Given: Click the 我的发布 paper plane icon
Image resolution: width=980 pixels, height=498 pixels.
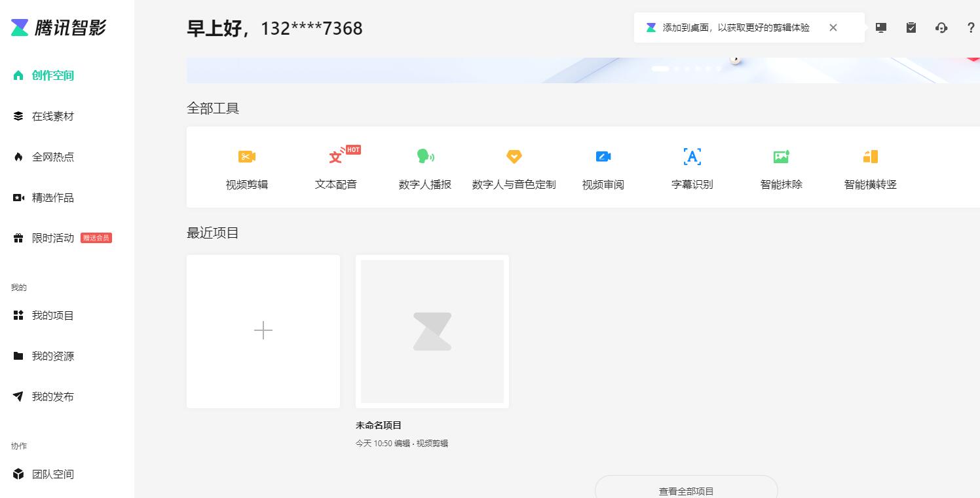Looking at the screenshot, I should coord(18,396).
